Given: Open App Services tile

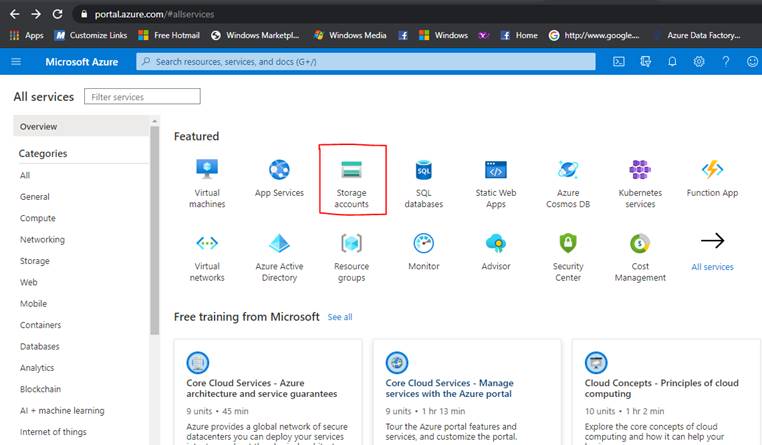Looking at the screenshot, I should (x=279, y=178).
